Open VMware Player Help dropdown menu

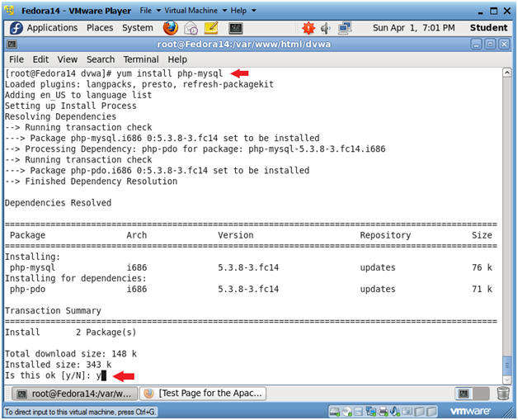243,11
